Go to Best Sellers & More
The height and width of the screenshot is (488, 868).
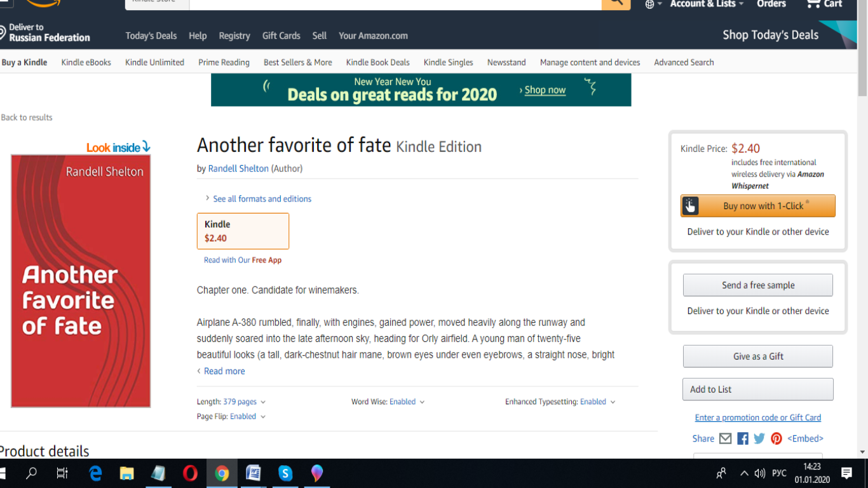coord(297,62)
